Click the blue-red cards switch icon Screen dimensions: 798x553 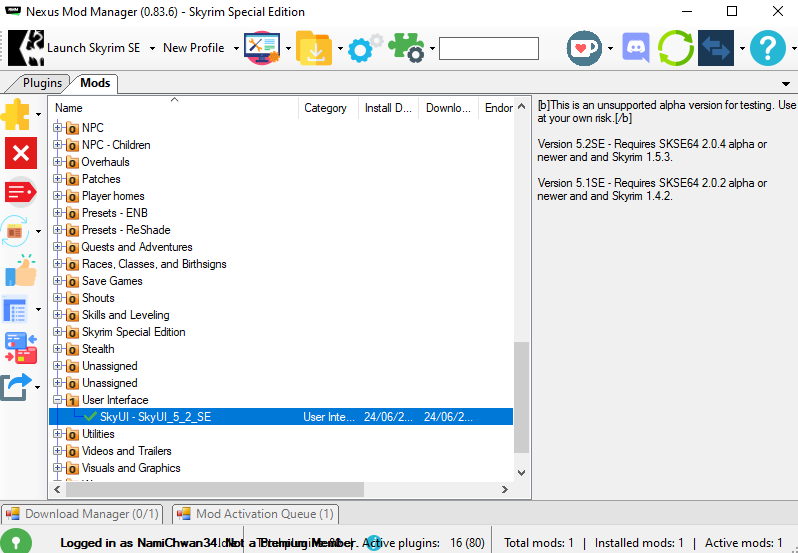pyautogui.click(x=21, y=348)
